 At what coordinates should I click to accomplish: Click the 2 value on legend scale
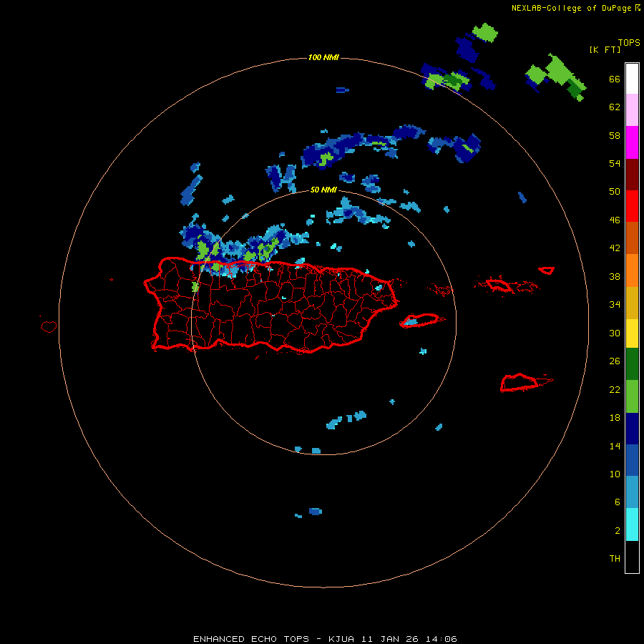[618, 531]
